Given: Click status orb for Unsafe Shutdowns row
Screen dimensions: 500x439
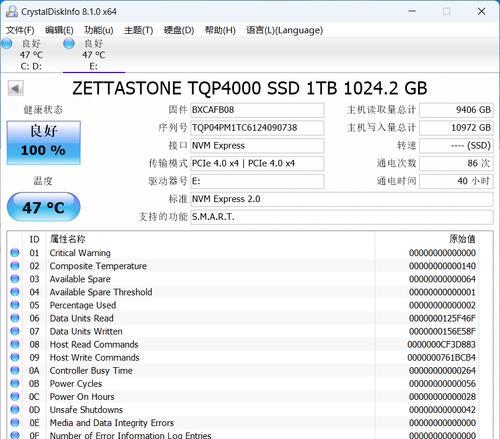Looking at the screenshot, I should 15,410.
